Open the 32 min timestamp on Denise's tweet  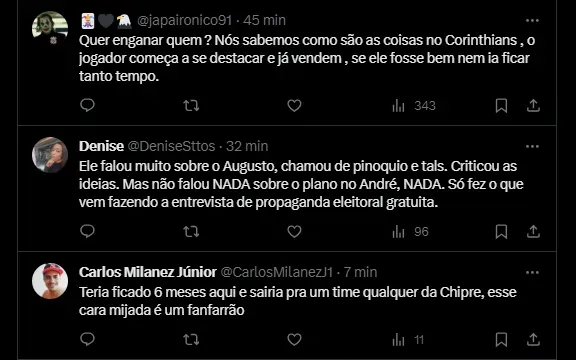[247, 146]
